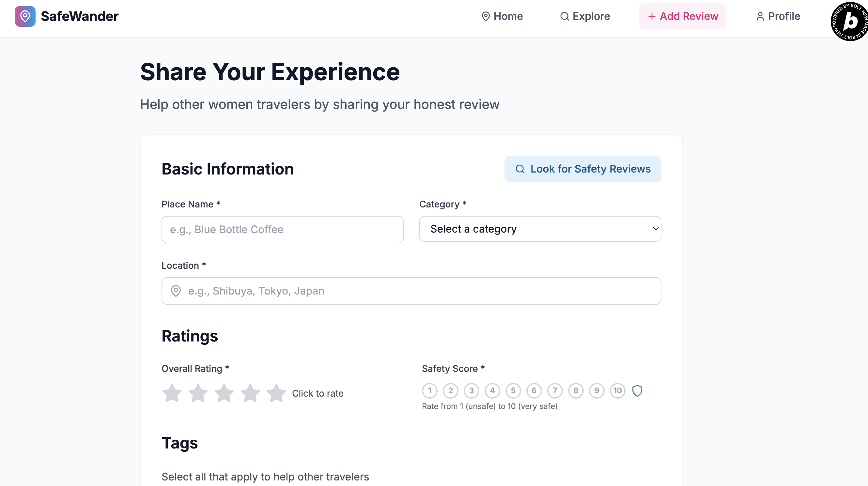The width and height of the screenshot is (868, 486).
Task: Pick safety score 10
Action: coord(617,391)
